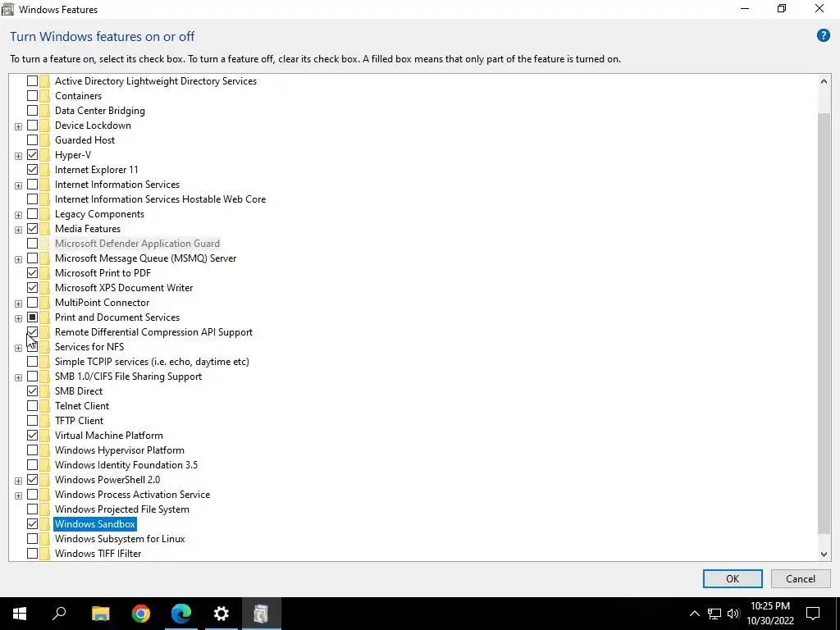Uncheck Microsoft Print to PDF checkbox
This screenshot has width=840, height=630.
[x=32, y=273]
